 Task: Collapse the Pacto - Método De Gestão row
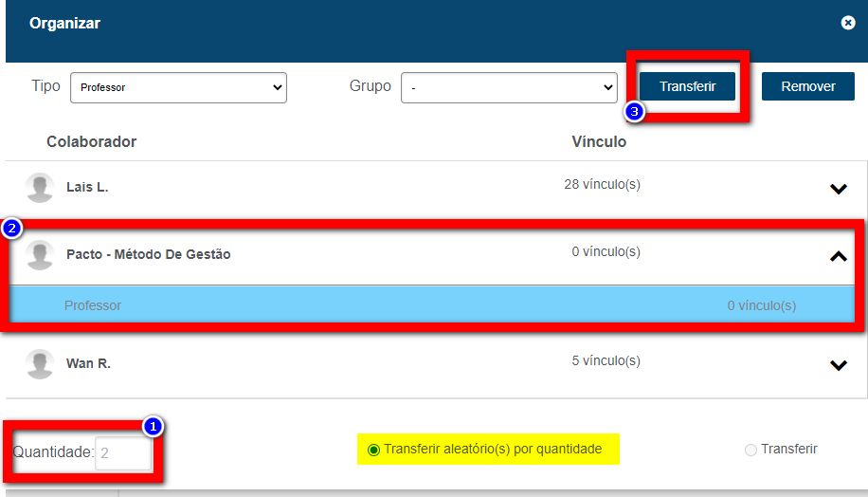pyautogui.click(x=838, y=256)
